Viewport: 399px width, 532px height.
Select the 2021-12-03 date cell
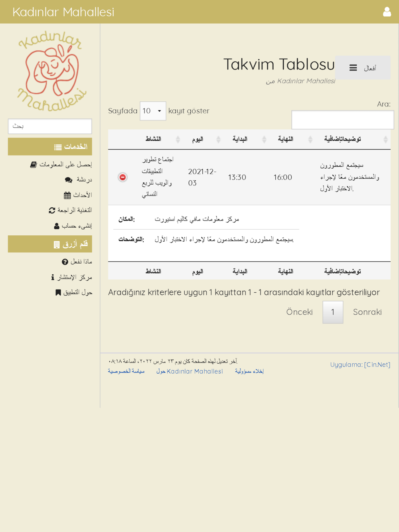click(202, 177)
